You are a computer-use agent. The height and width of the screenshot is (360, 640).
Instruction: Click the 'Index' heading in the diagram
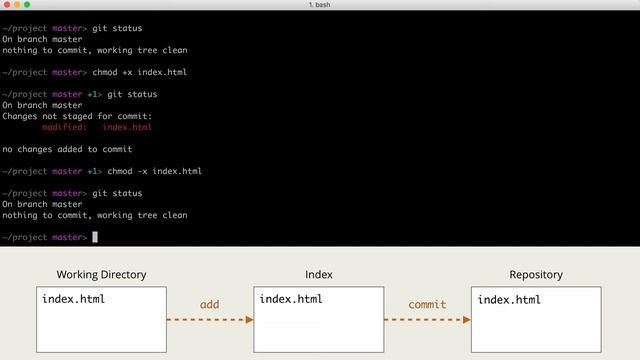(x=319, y=275)
